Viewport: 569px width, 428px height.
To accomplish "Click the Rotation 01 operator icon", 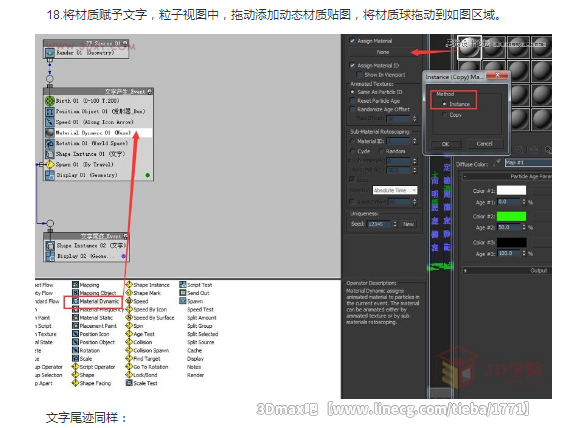I will coord(50,143).
